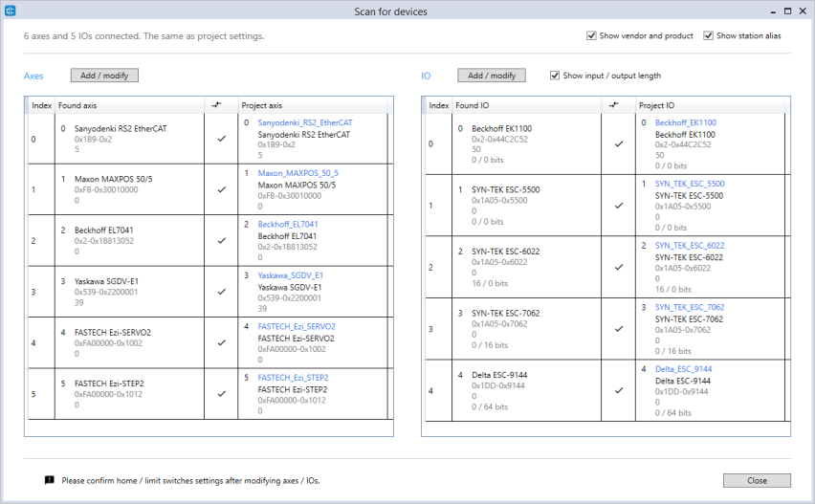
Task: Click the checkmark for SYN-TEK ESC-5500 IO
Action: click(619, 206)
